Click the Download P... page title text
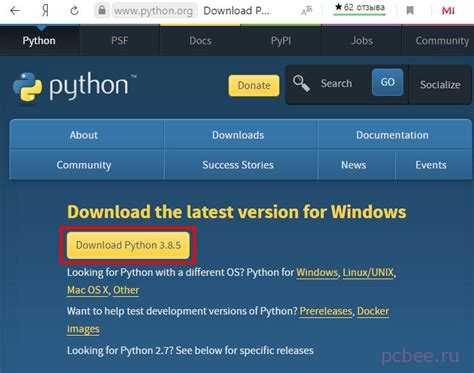Viewport: 474px width, 373px height. 237,11
